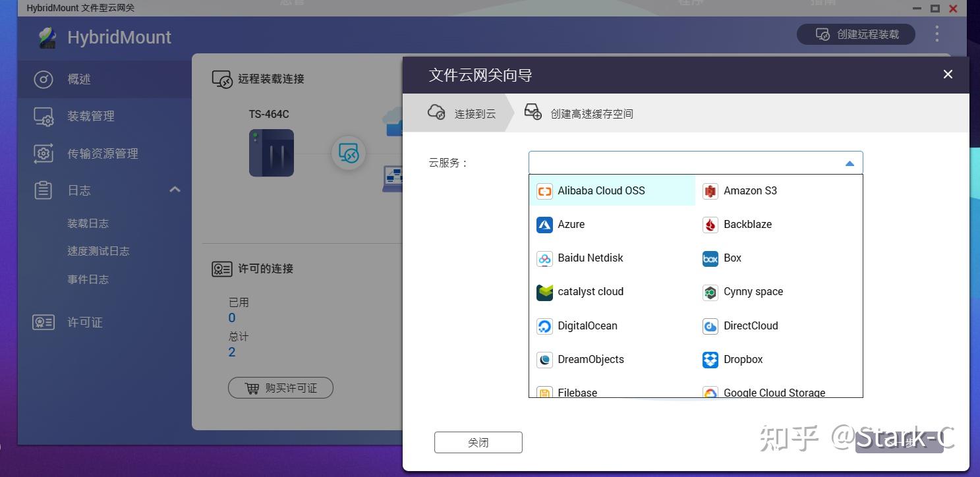
Task: Select Google Cloud Storage option
Action: pos(774,391)
